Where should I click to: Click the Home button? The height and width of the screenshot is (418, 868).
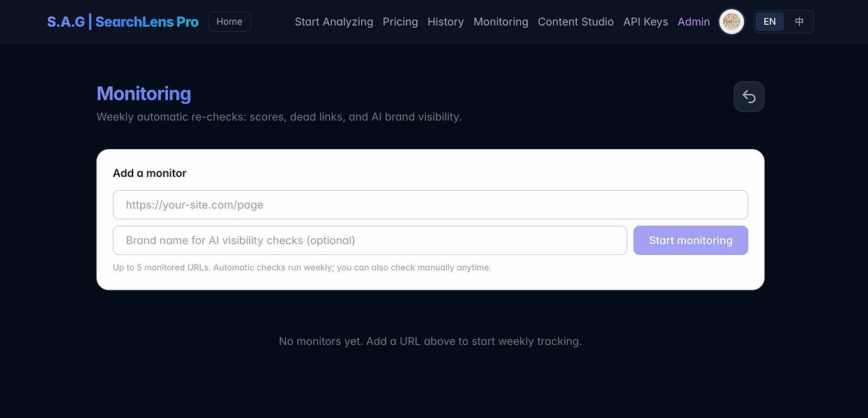[x=229, y=22]
